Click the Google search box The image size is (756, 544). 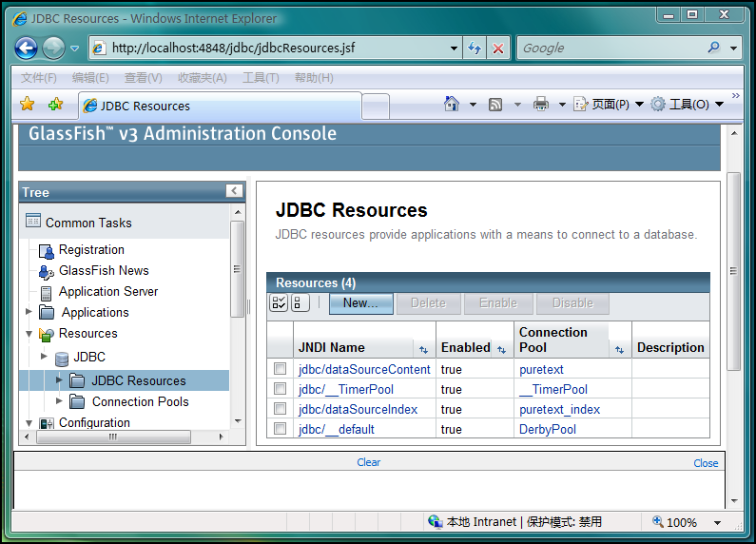tap(611, 48)
